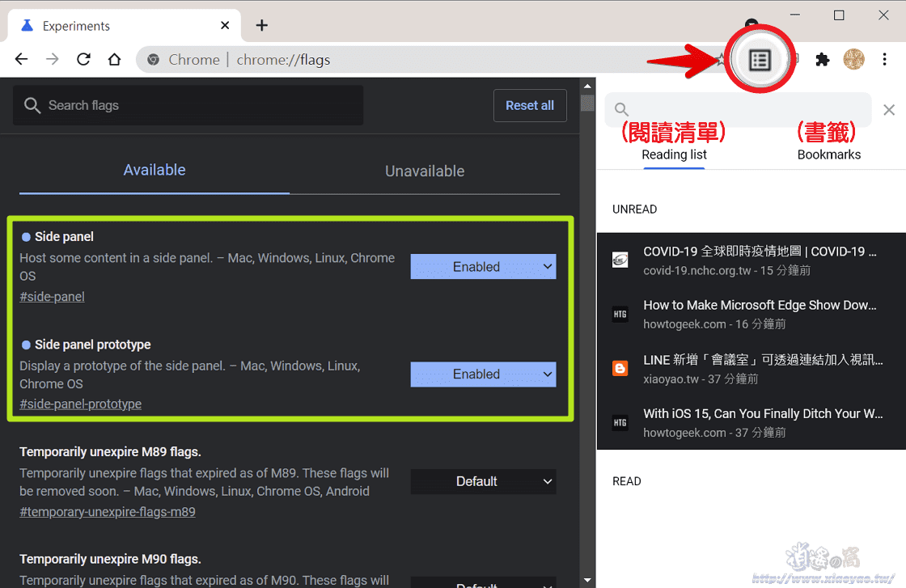The image size is (906, 588).
Task: Open the #side-panel link
Action: [51, 296]
